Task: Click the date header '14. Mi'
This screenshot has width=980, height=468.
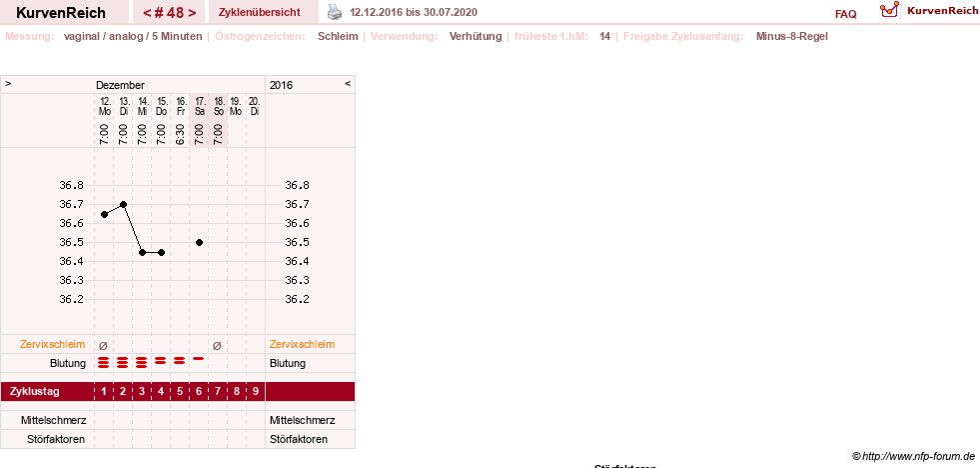Action: 143,106
